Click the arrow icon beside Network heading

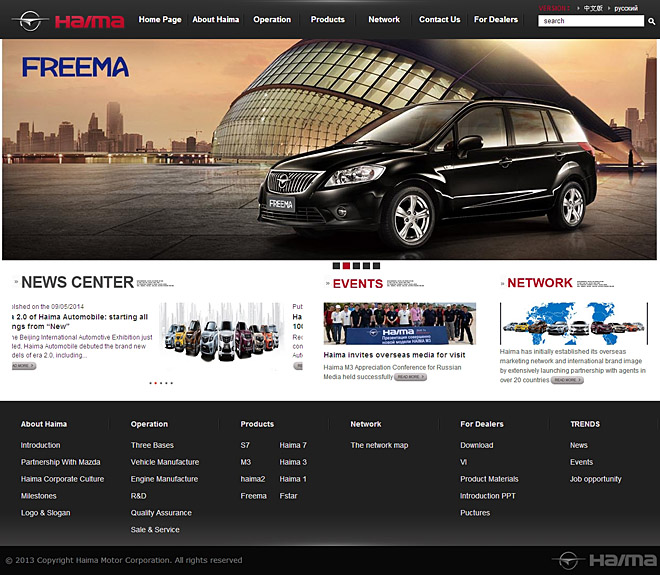(502, 284)
